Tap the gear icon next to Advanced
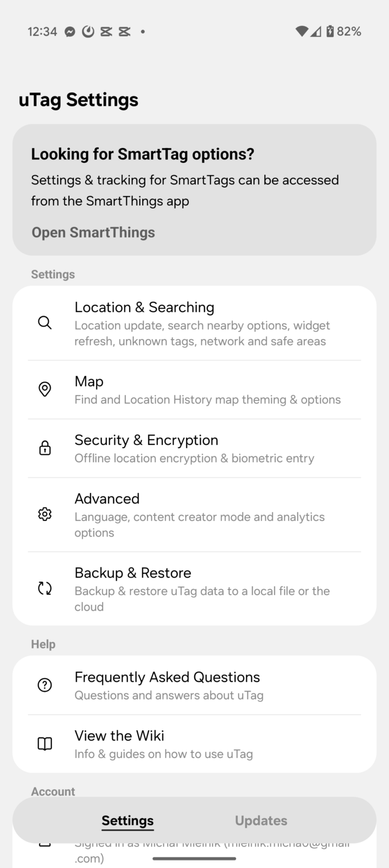Image resolution: width=389 pixels, height=868 pixels. point(45,514)
